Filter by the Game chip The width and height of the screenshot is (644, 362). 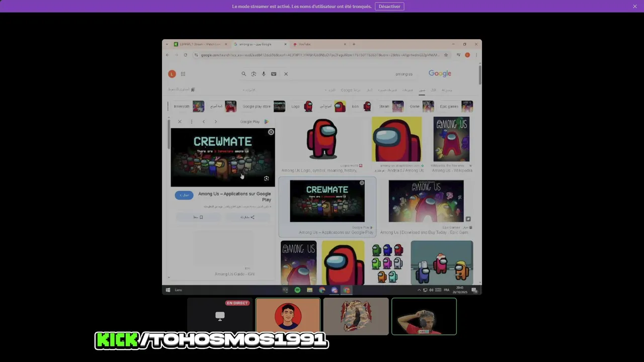pyautogui.click(x=421, y=107)
